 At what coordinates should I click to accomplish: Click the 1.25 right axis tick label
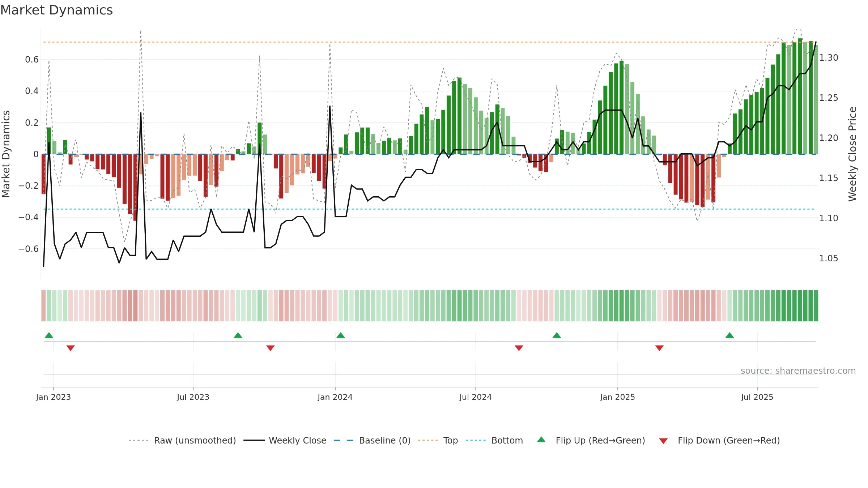coord(829,98)
